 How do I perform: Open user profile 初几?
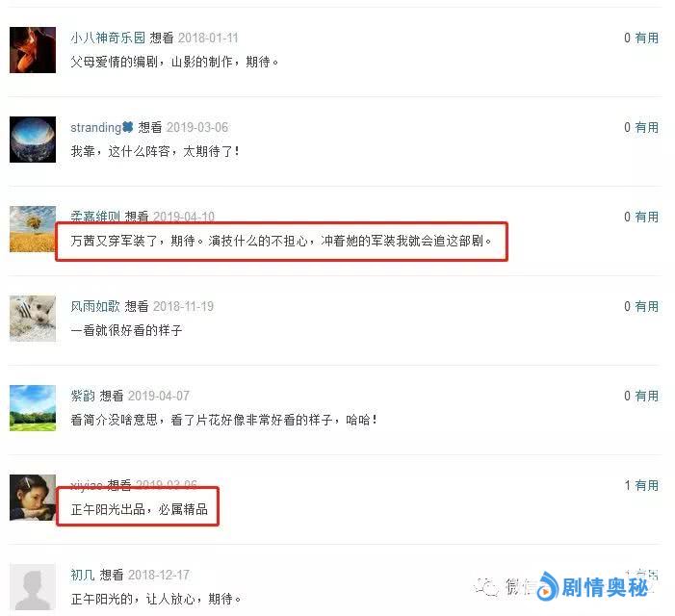(x=83, y=575)
